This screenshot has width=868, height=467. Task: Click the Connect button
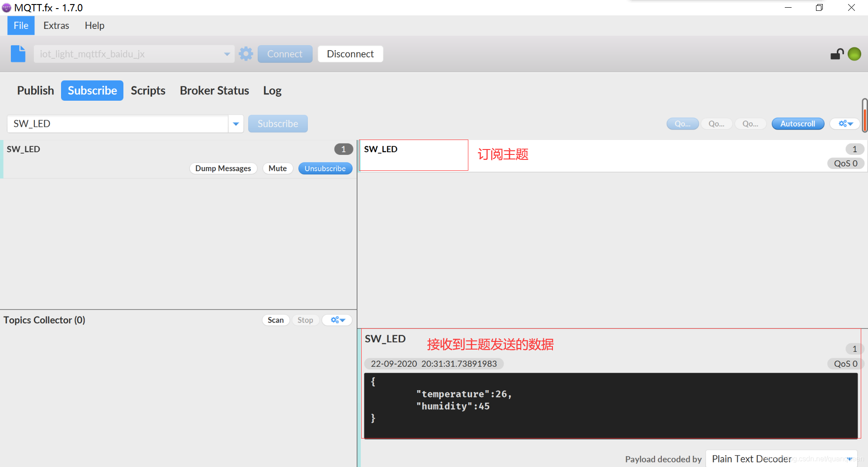pos(285,54)
